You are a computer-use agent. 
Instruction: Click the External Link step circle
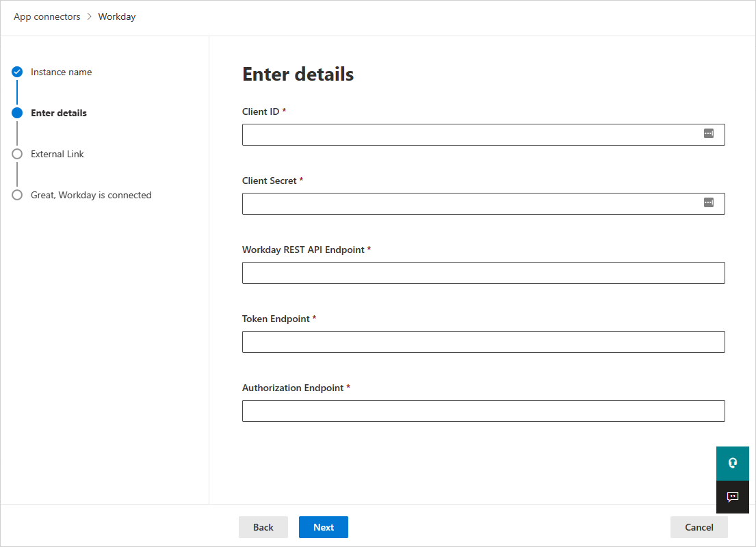pos(17,153)
